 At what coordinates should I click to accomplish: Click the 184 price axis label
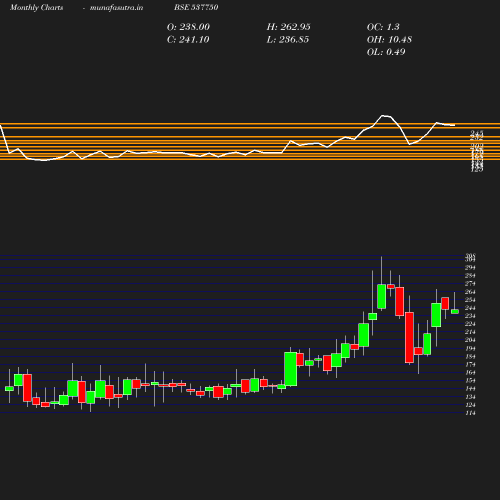pos(470,356)
